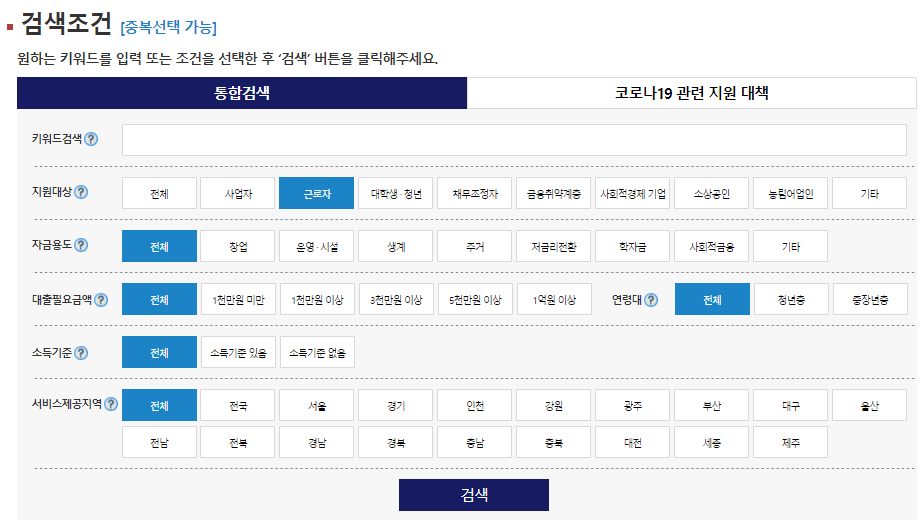Pick 저금리전환 fund purpose
This screenshot has width=924, height=520.
[554, 246]
